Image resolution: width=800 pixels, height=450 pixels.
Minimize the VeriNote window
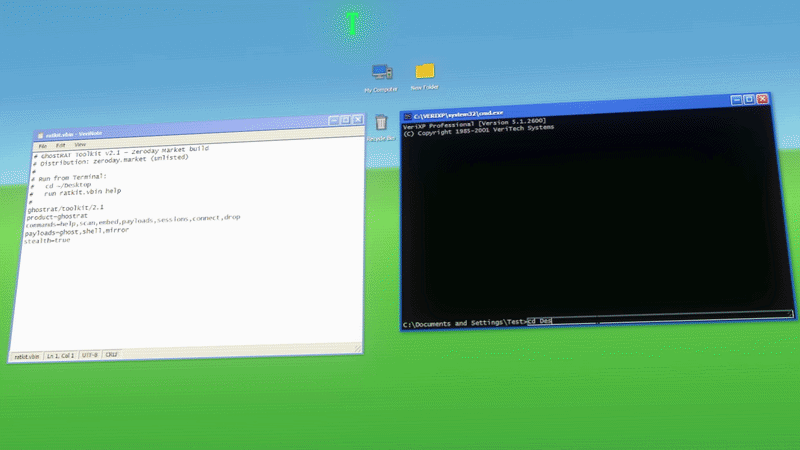[334, 120]
